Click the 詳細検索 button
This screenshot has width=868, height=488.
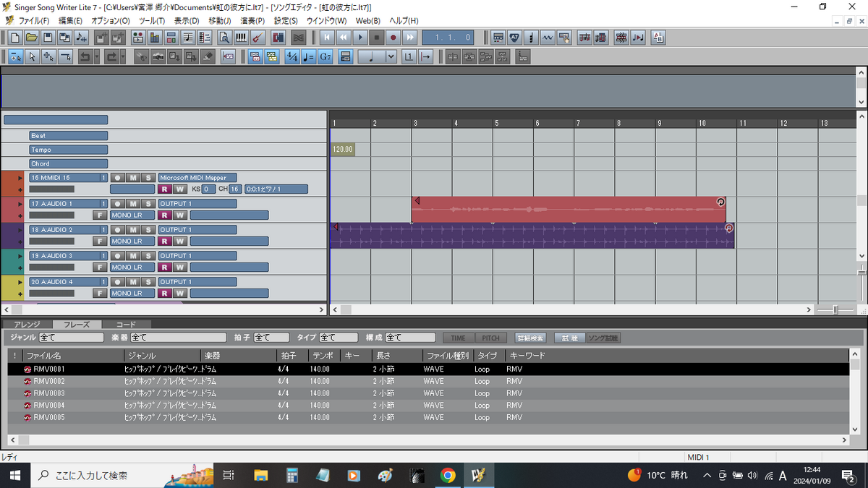(x=529, y=338)
